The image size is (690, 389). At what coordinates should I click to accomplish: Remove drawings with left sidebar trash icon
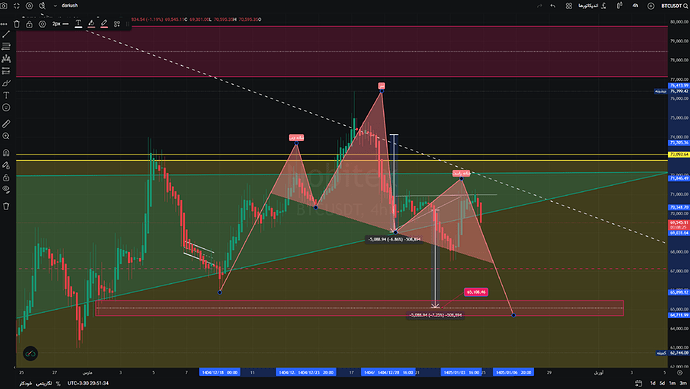(x=6, y=206)
